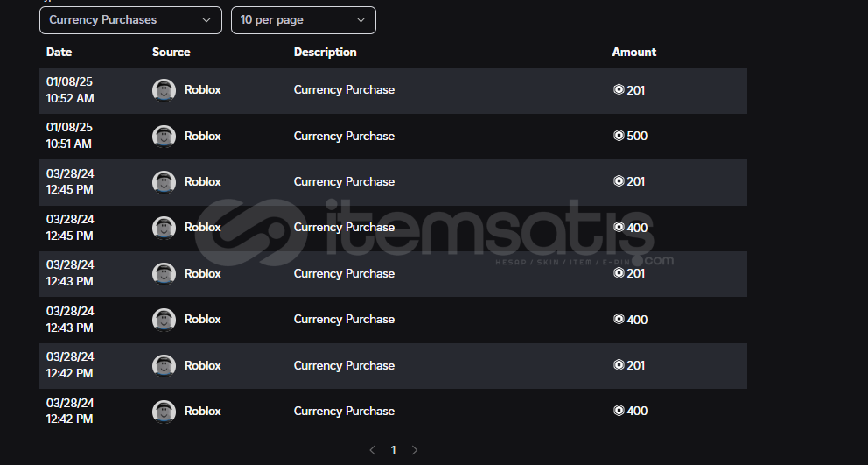Click Robux icon in 12:45 PM 201 row

click(x=619, y=180)
